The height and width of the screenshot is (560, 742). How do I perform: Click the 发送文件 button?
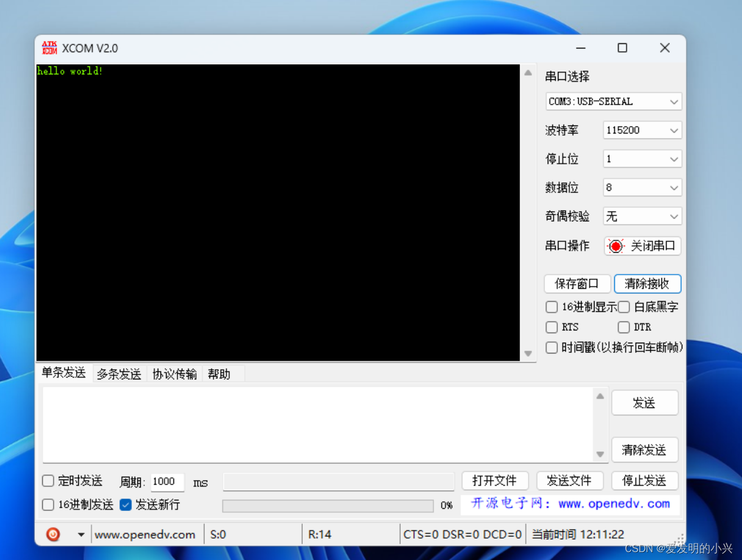pos(570,481)
